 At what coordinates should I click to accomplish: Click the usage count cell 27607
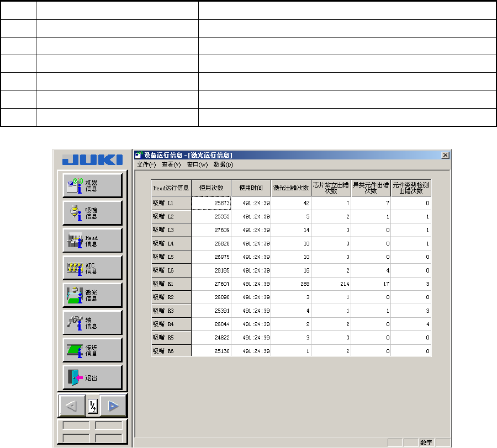[211, 284]
